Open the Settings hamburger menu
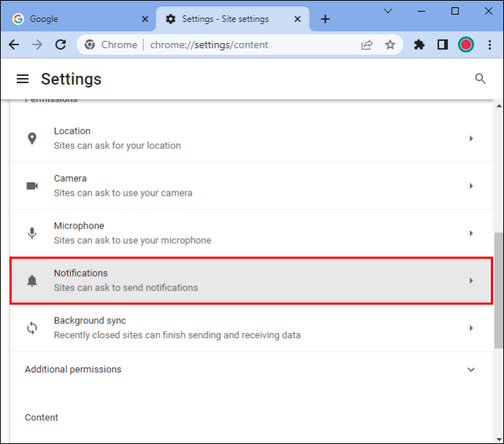Image resolution: width=504 pixels, height=444 pixels. (x=23, y=79)
